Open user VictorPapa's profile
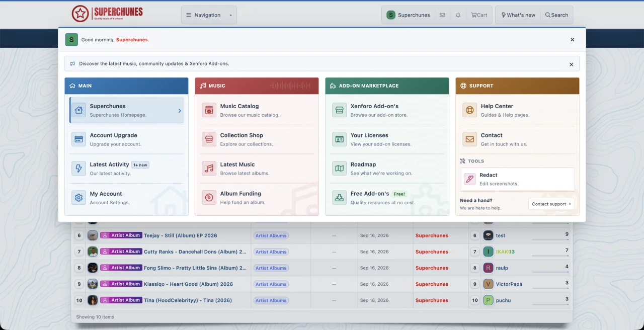Viewport: 644px width, 330px height. point(509,284)
